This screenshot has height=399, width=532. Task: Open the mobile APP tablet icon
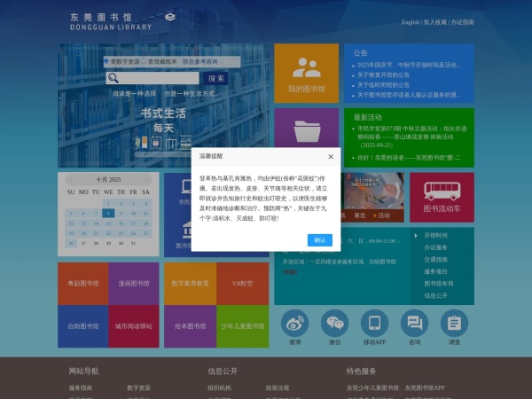(x=374, y=323)
